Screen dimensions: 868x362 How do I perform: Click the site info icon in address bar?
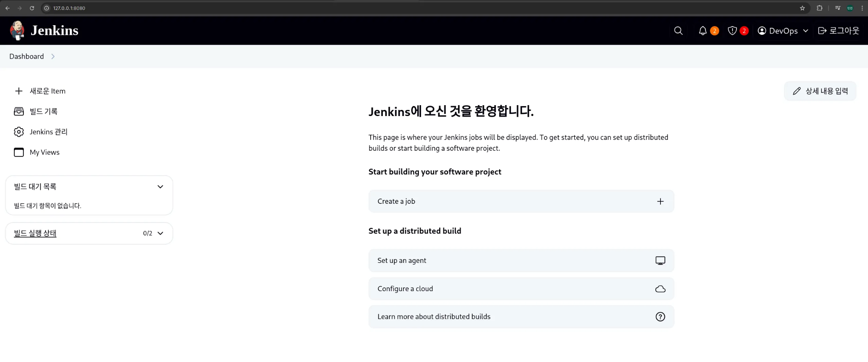point(47,8)
